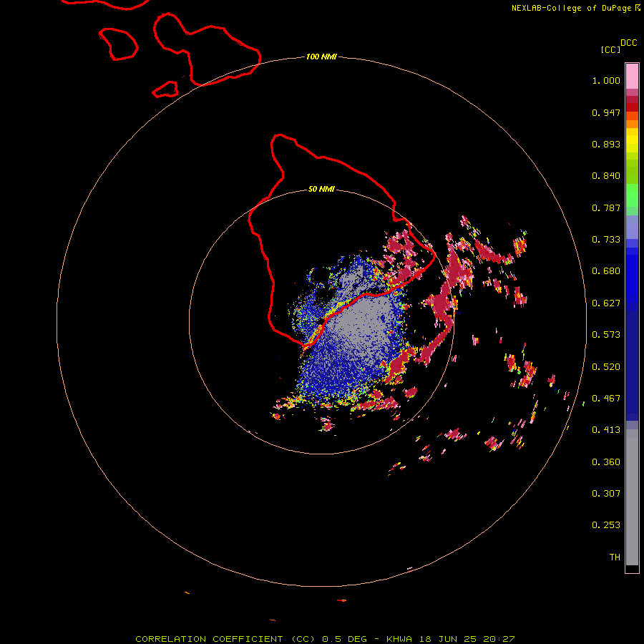This screenshot has width=644, height=644.
Task: Select the 0.253 scale value
Action: point(606,525)
